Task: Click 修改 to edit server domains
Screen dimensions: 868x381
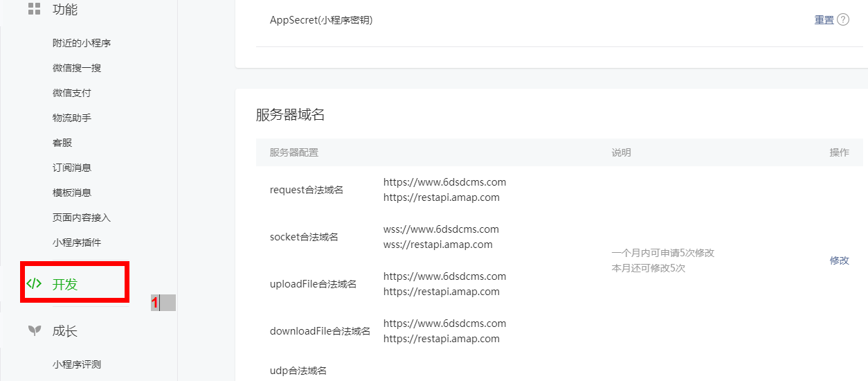Action: tap(839, 260)
